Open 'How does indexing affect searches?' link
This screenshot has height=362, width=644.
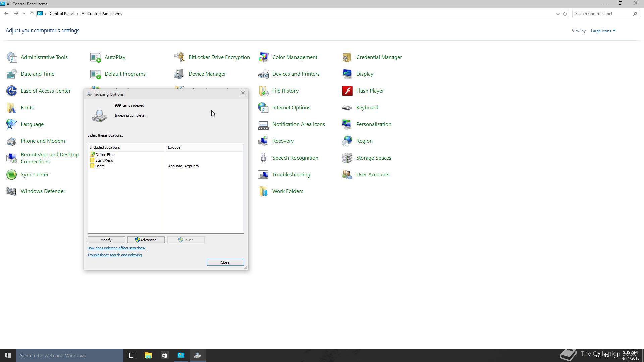click(116, 248)
